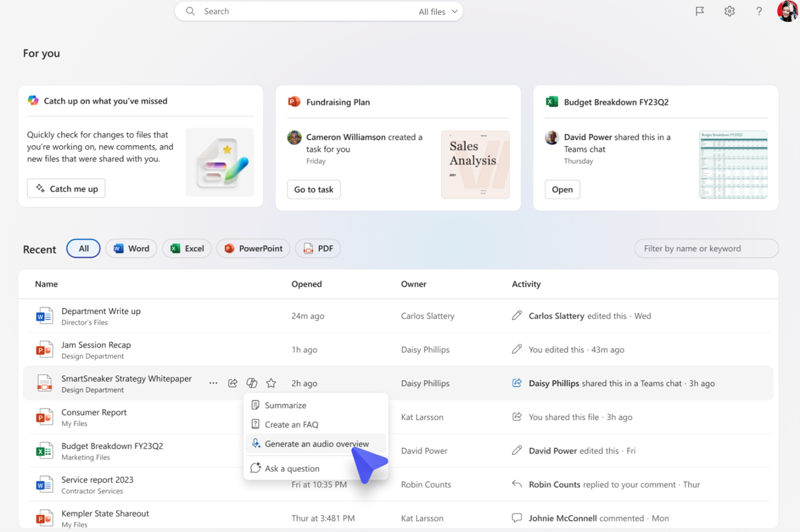Open more options for SmartSneaker Strategy Whitepaper

tap(213, 382)
